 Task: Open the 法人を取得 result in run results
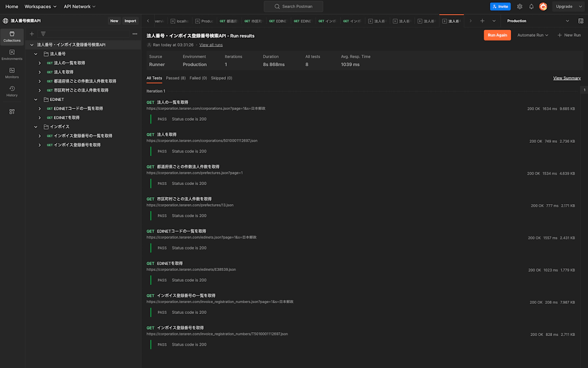pos(167,134)
